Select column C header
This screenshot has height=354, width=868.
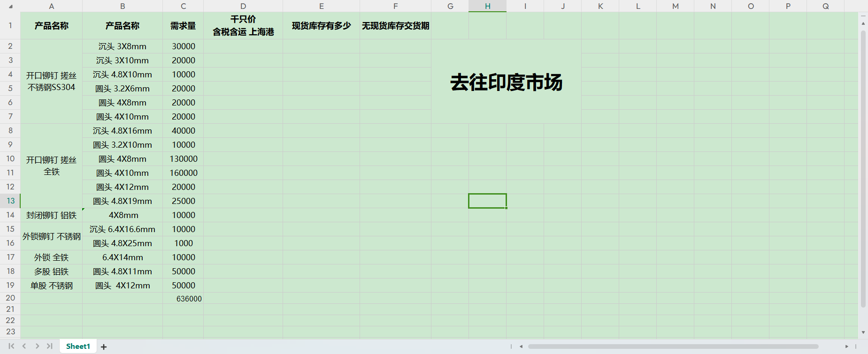183,6
